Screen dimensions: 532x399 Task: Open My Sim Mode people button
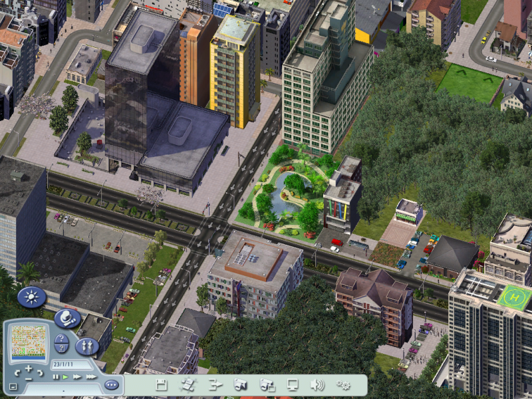[x=87, y=346]
